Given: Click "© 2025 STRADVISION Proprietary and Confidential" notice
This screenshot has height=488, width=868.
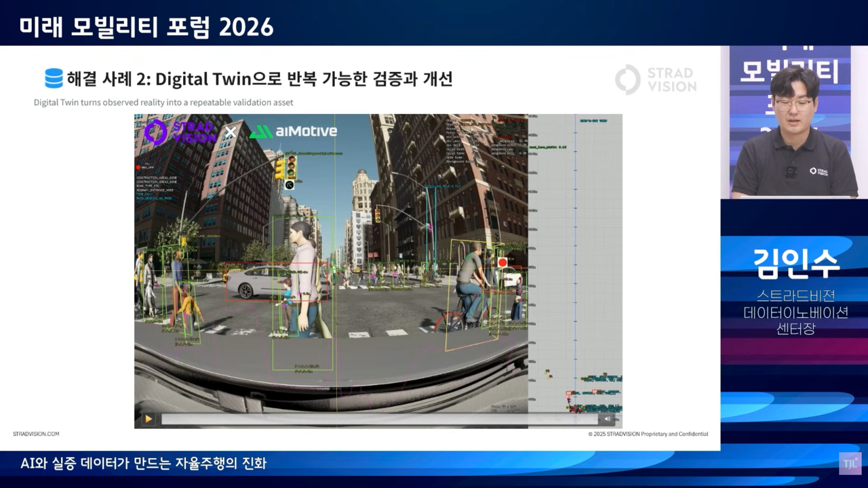Looking at the screenshot, I should [648, 434].
